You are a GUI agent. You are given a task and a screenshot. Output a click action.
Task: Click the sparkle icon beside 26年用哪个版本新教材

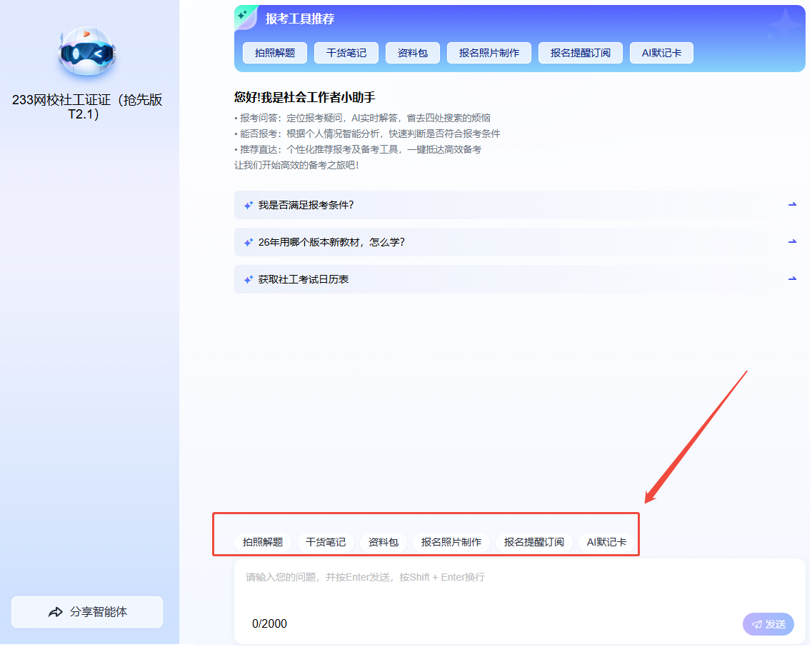pyautogui.click(x=249, y=242)
